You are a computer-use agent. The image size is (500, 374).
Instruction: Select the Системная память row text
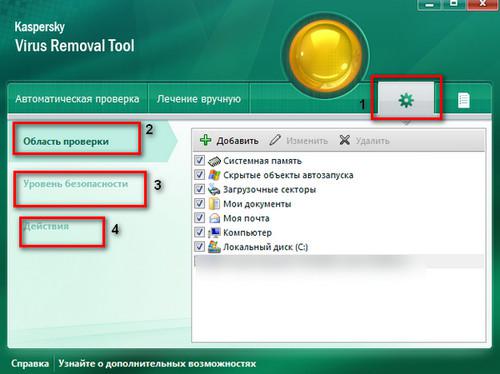[262, 161]
